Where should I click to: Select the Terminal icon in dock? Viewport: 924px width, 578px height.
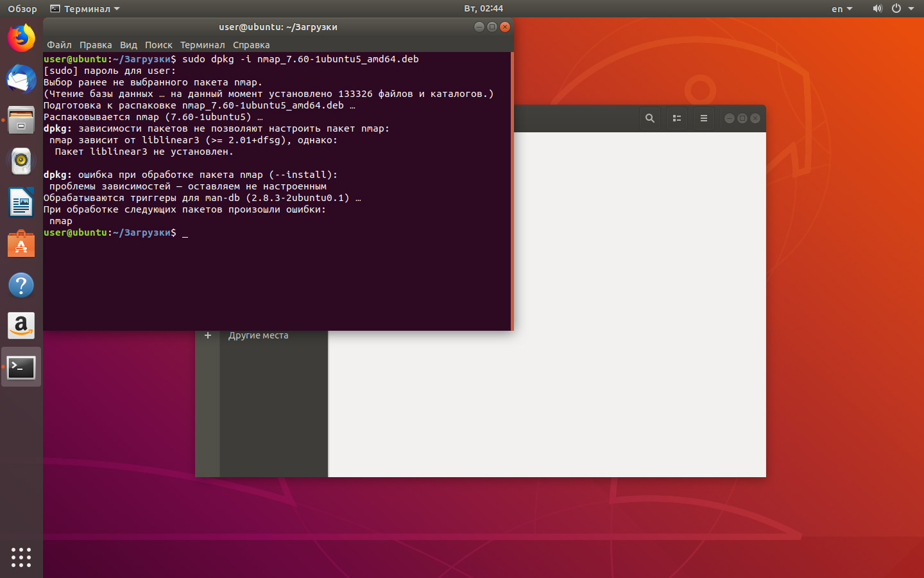(x=21, y=367)
